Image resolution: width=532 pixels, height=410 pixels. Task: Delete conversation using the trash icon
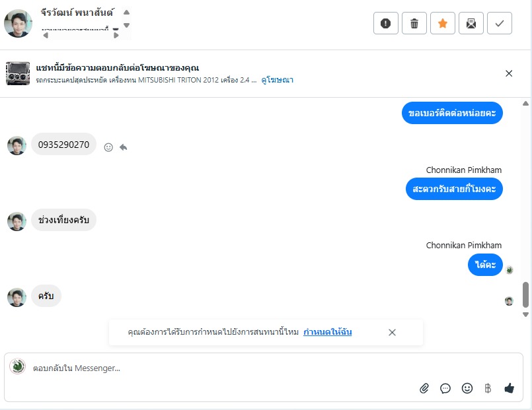tap(414, 24)
